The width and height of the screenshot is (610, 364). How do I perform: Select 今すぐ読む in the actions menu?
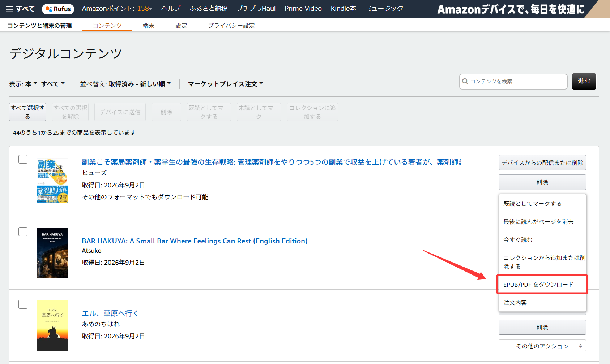[542, 239]
